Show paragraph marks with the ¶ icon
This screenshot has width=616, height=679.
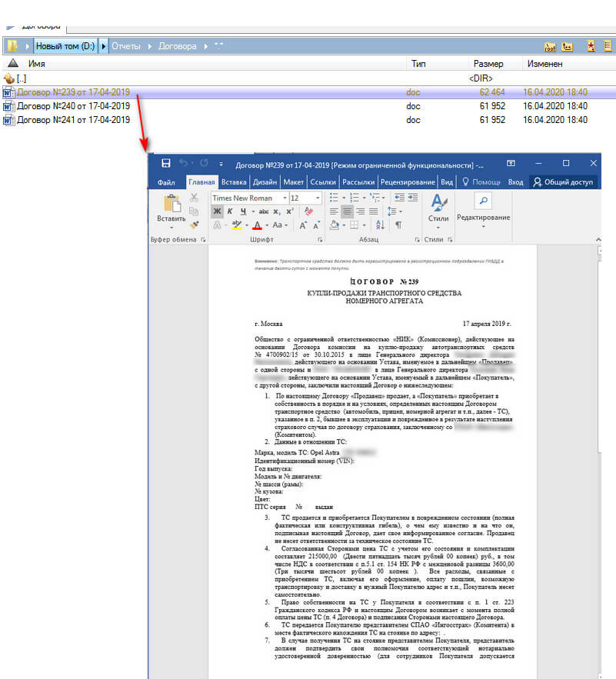399,225
